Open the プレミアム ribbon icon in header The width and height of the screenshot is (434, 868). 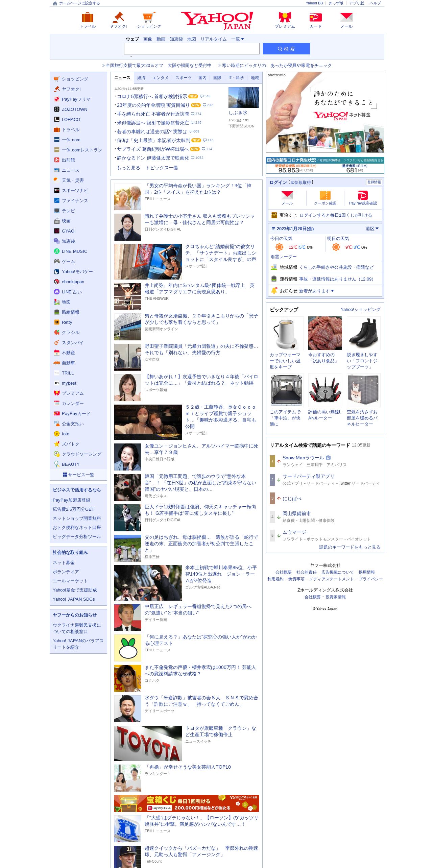point(285,17)
